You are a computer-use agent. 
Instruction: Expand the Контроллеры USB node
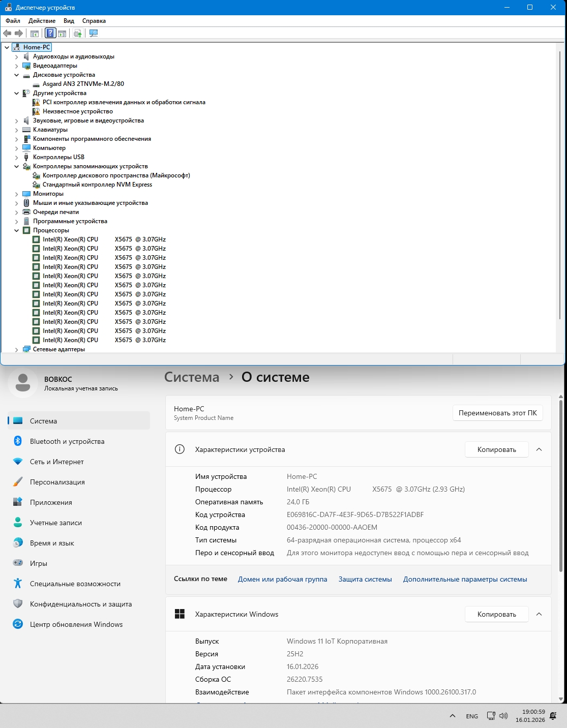(16, 157)
